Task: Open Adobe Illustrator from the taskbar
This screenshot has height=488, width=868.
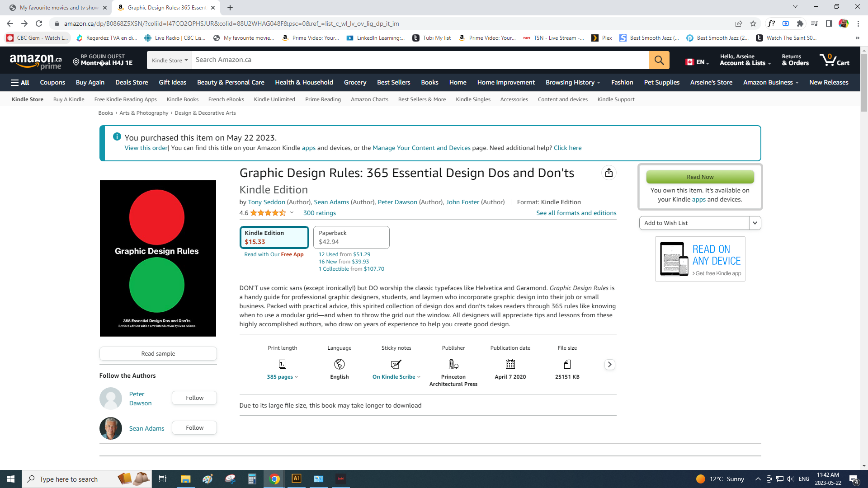Action: [x=297, y=479]
